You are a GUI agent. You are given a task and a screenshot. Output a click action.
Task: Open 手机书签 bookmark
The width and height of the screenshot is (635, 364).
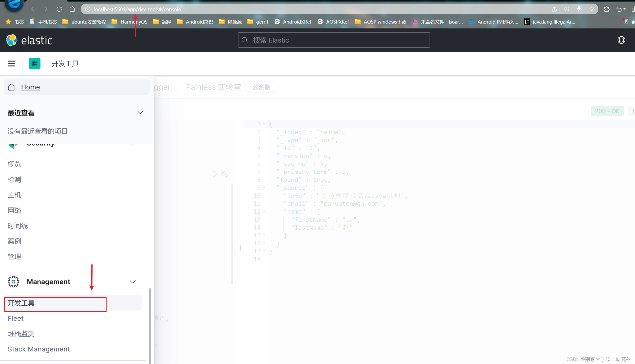(x=43, y=22)
